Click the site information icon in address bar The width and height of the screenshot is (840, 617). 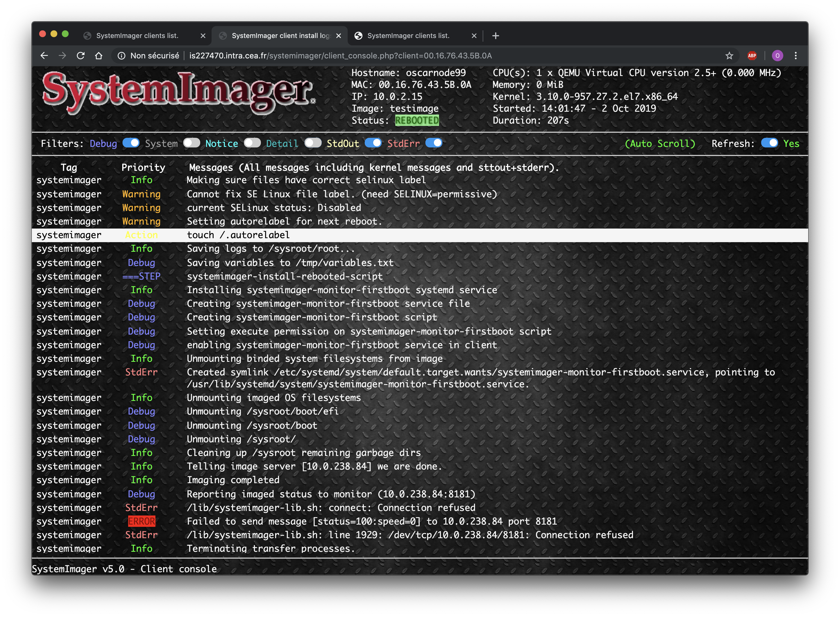[x=121, y=56]
